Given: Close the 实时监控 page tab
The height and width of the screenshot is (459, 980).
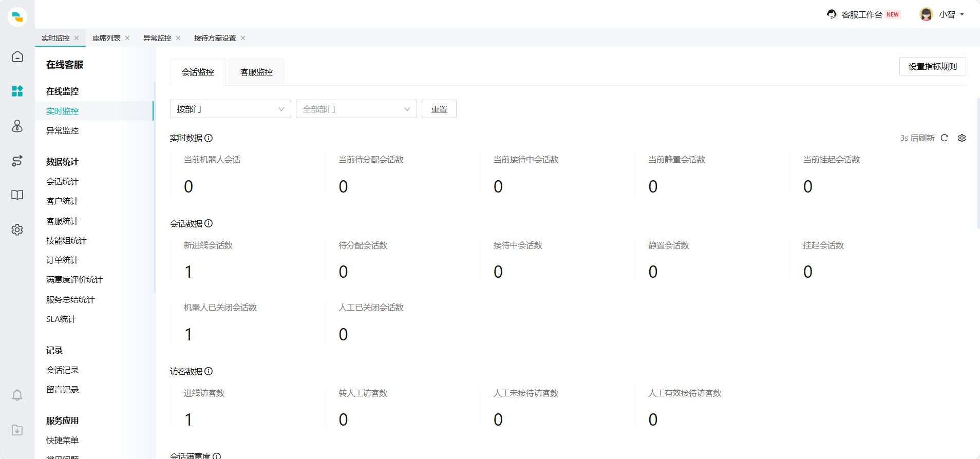Looking at the screenshot, I should point(77,38).
